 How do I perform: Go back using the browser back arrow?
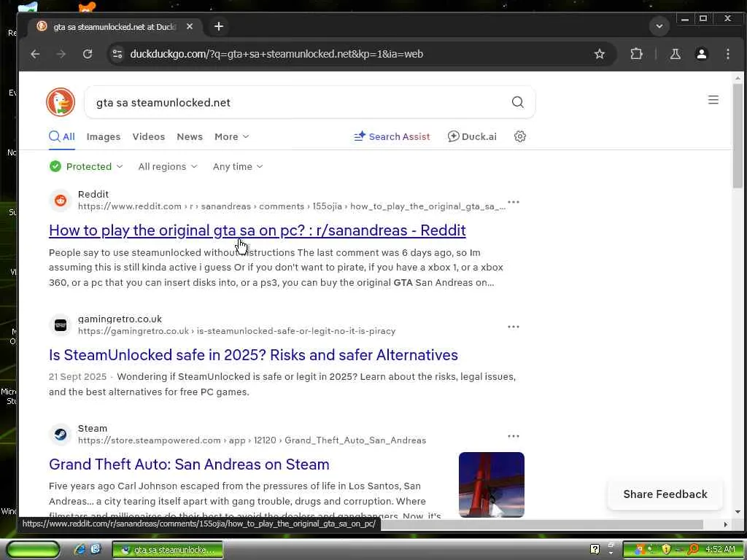point(35,54)
